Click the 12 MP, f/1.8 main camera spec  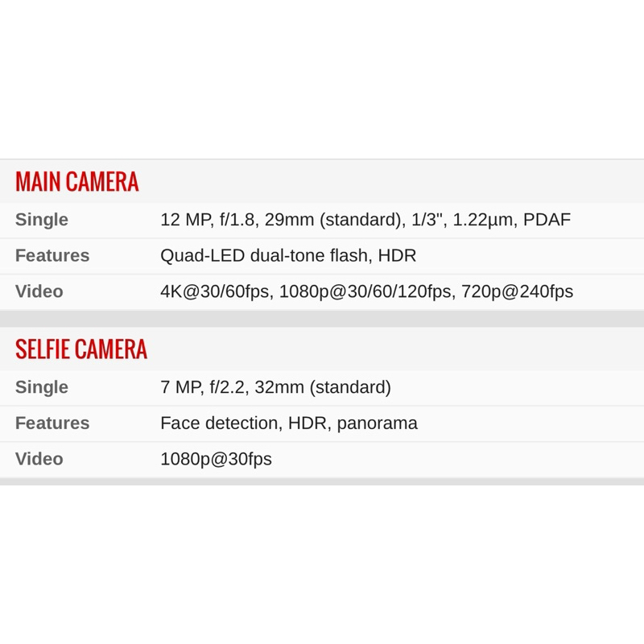pyautogui.click(x=209, y=220)
